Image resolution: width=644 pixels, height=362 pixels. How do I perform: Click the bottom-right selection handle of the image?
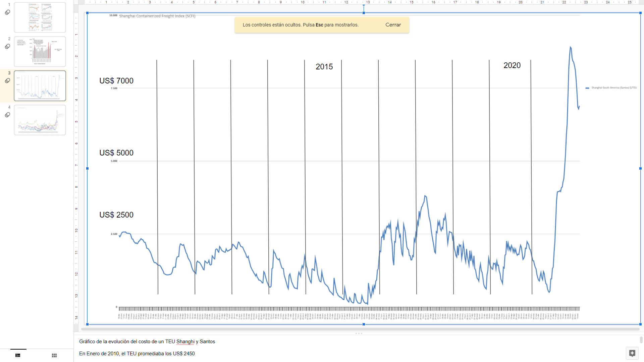[640, 324]
